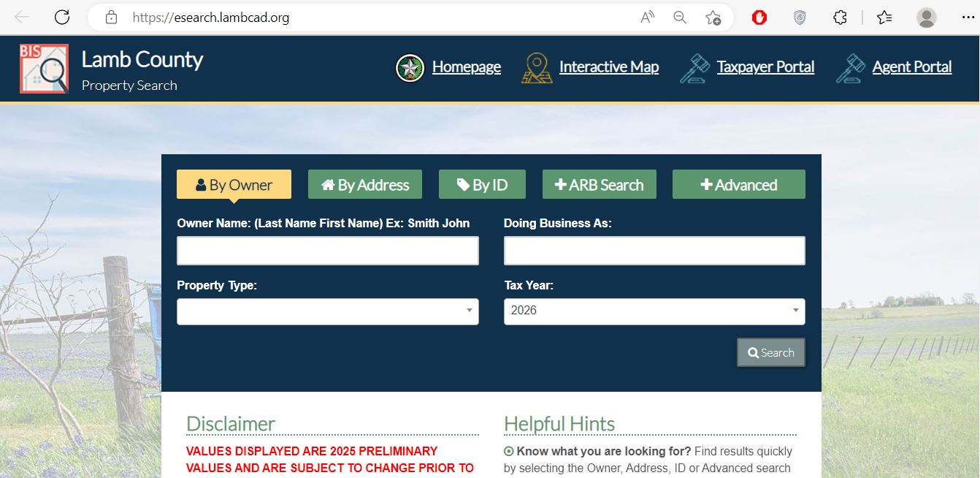Click the browser refresh icon
980x478 pixels.
pos(62,18)
